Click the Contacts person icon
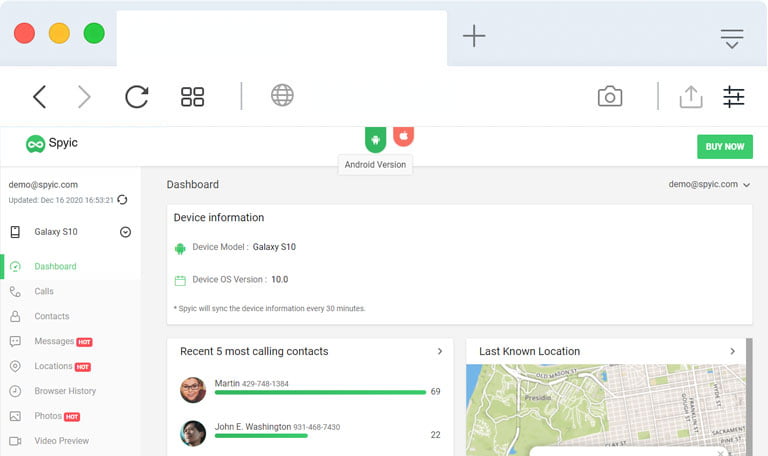 tap(15, 316)
